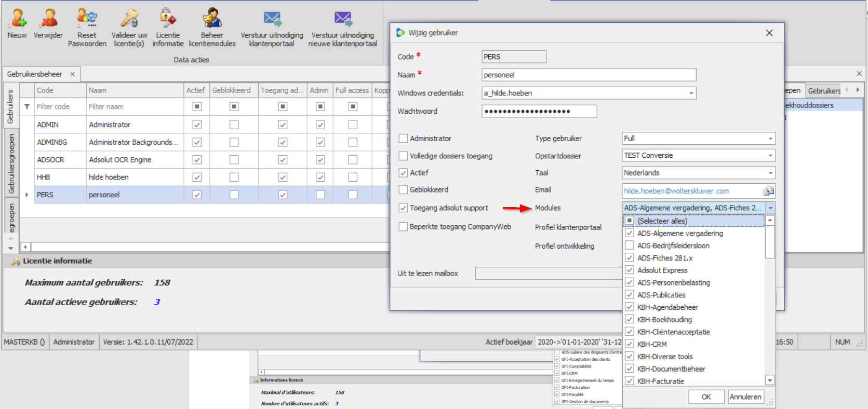Open Type gebruiker dropdown
This screenshot has height=409, width=868.
pyautogui.click(x=770, y=139)
